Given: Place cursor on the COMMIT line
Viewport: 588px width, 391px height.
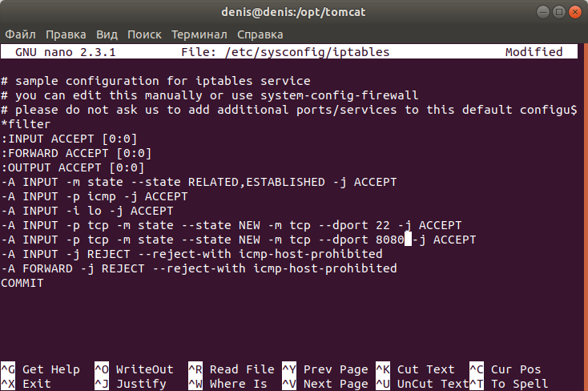Looking at the screenshot, I should pyautogui.click(x=22, y=283).
